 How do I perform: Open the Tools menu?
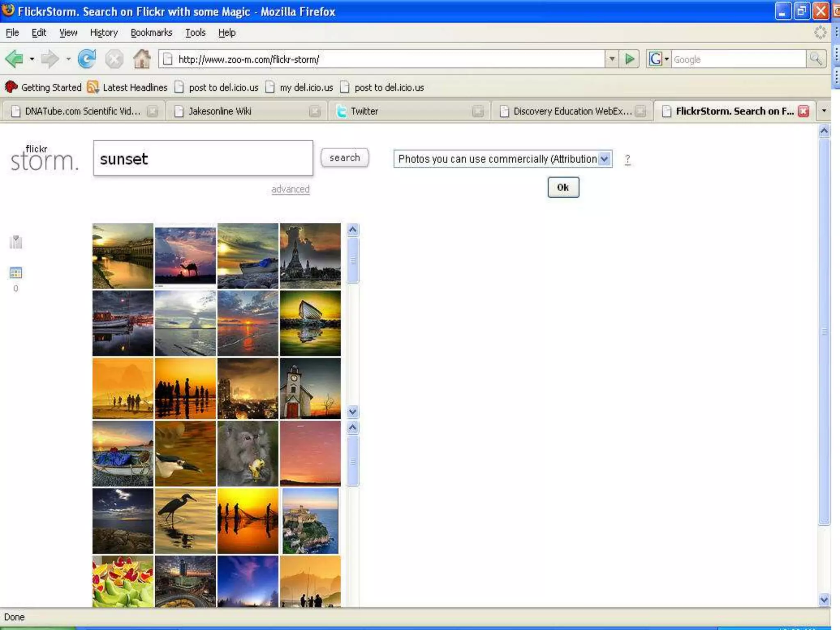point(195,33)
